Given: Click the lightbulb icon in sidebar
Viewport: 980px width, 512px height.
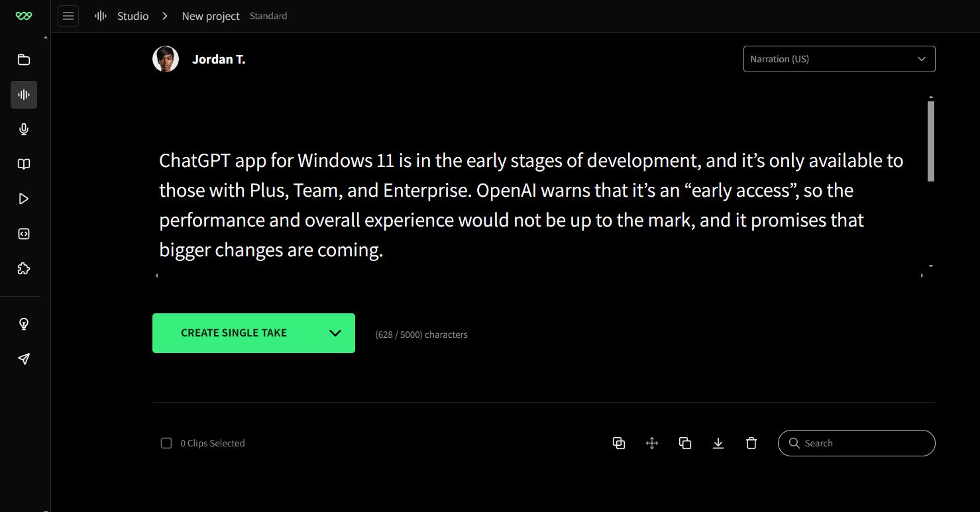Looking at the screenshot, I should [x=24, y=324].
